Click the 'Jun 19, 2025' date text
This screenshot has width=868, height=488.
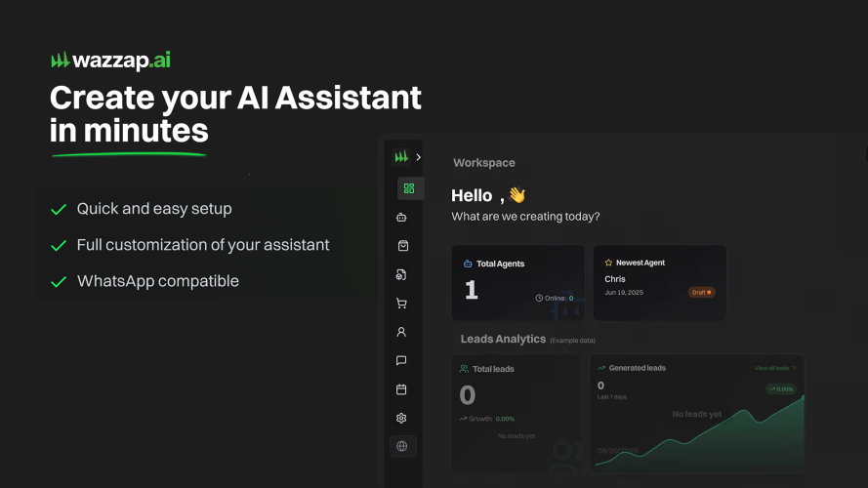point(624,292)
